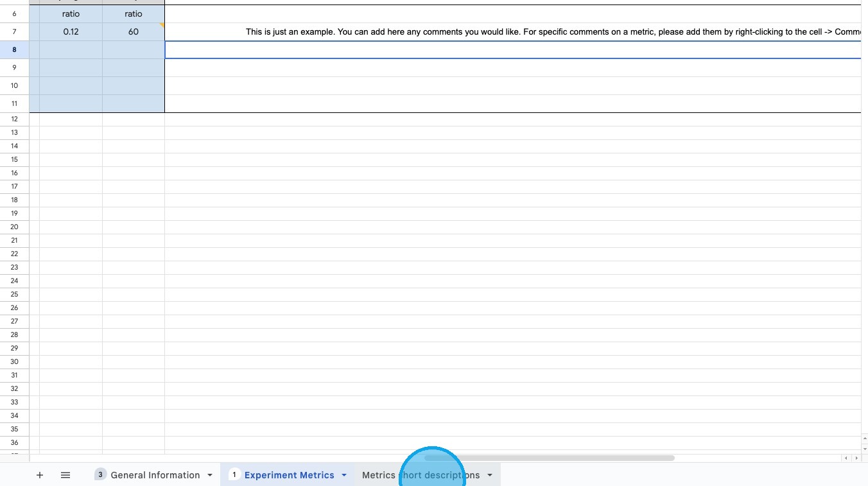Image resolution: width=868 pixels, height=486 pixels.
Task: Select row 29 from its number
Action: coord(14,348)
